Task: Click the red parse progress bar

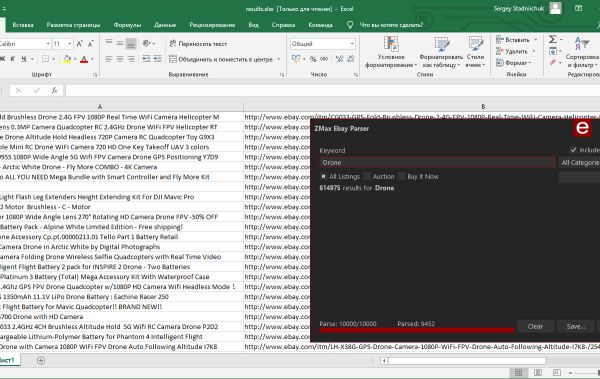Action: click(417, 330)
